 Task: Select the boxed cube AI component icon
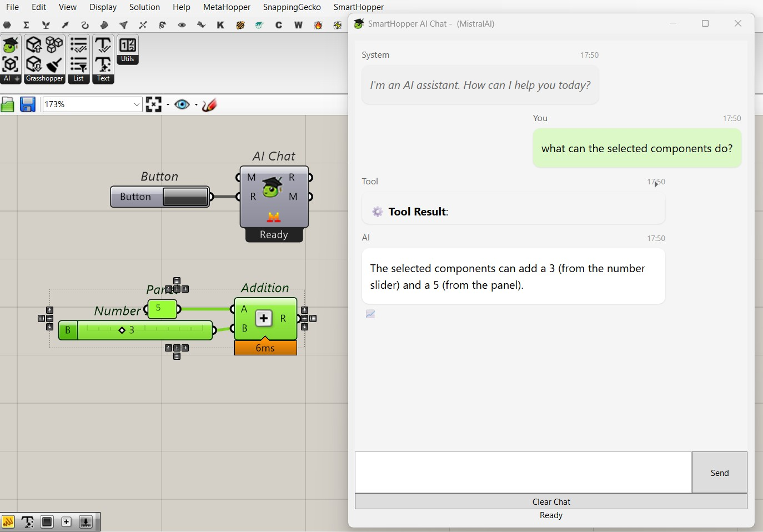coord(11,64)
